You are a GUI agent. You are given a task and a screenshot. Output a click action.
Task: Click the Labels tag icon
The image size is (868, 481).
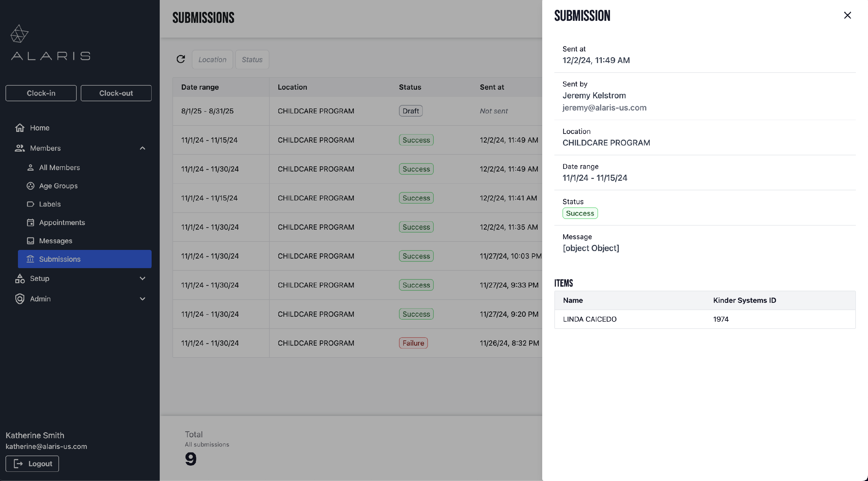(30, 204)
